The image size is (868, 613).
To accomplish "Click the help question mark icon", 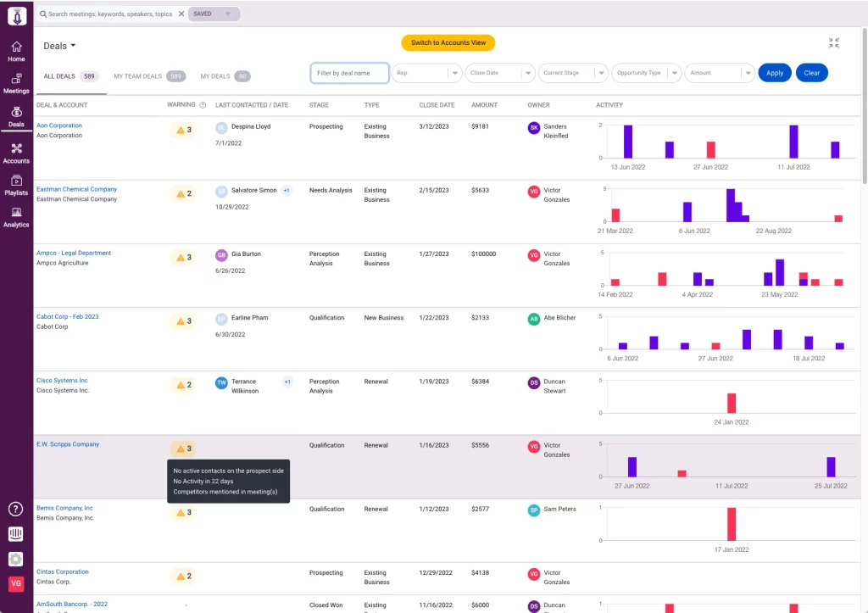I will pos(15,509).
